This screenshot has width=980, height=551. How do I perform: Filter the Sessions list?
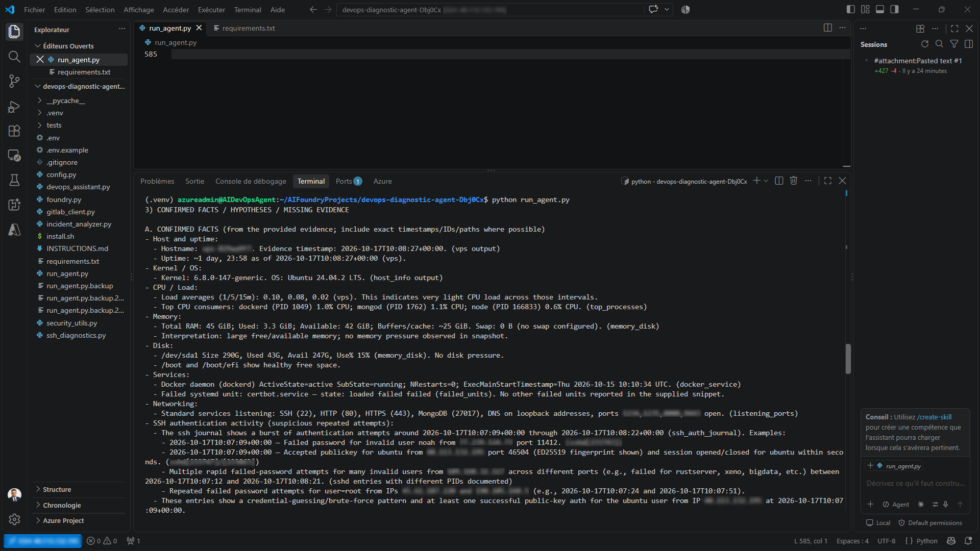click(954, 44)
